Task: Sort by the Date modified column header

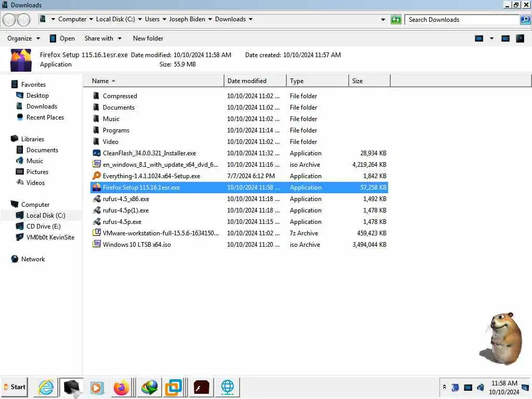Action: [x=255, y=81]
